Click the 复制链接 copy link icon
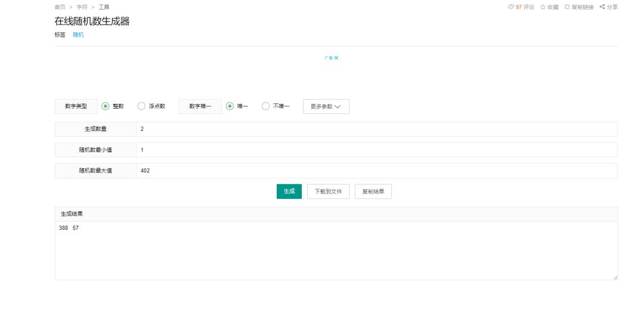Screen dimensions: 644x326 pyautogui.click(x=567, y=7)
